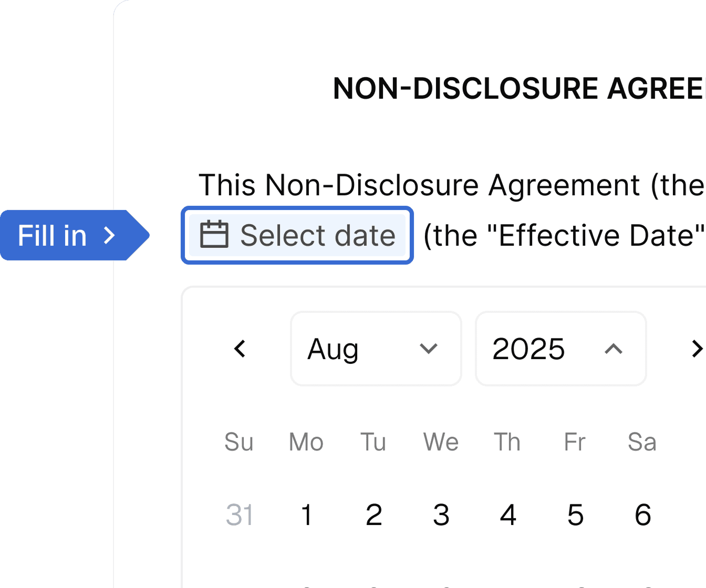Click the Select date field
This screenshot has width=706, height=588.
[x=297, y=235]
